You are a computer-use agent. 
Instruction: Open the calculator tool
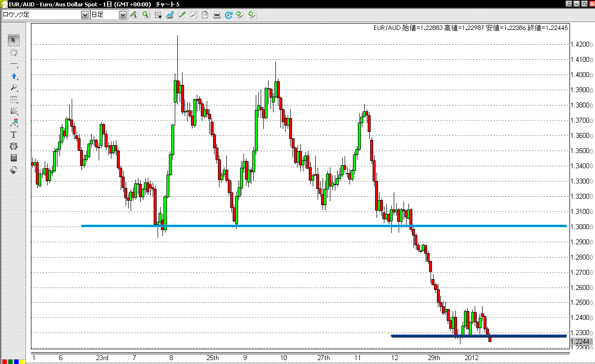click(14, 158)
